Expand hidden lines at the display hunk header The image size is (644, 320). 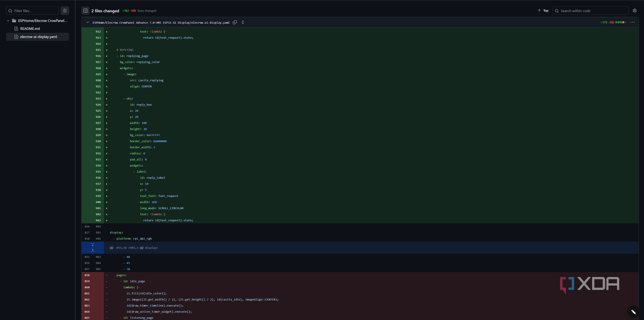[93, 248]
